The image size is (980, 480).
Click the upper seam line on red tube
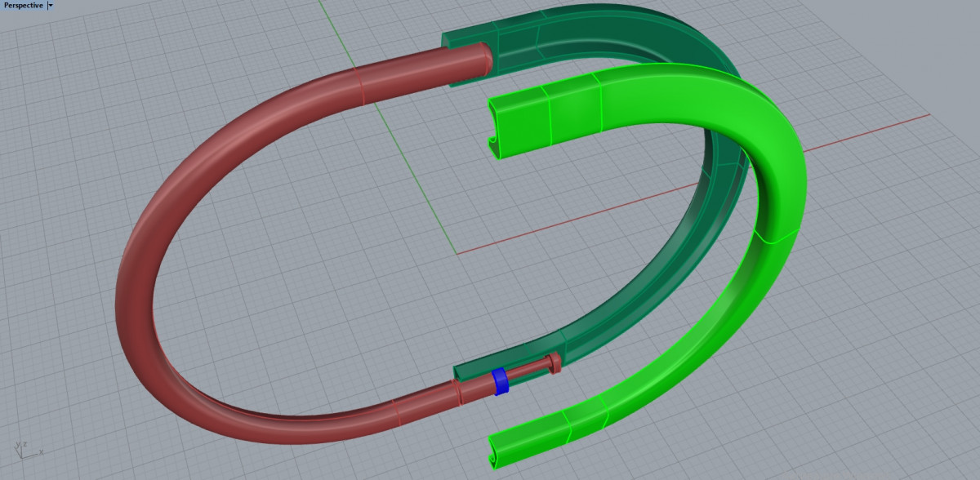pyautogui.click(x=360, y=87)
